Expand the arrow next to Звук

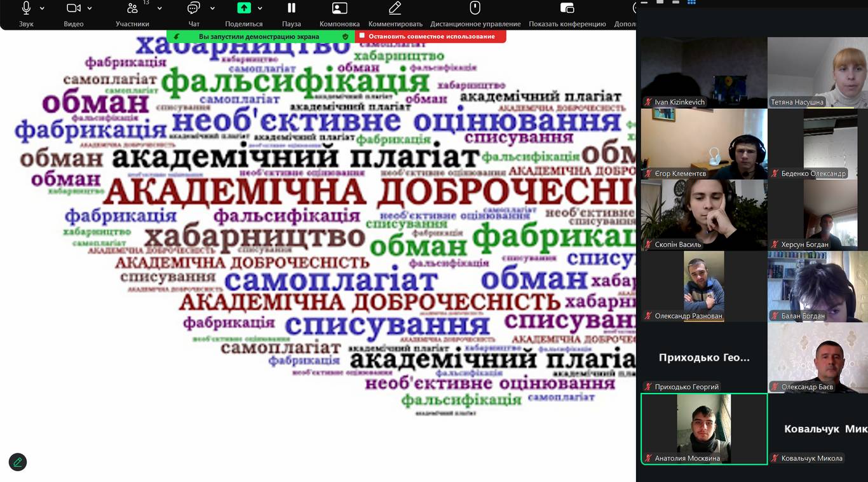pyautogui.click(x=43, y=8)
